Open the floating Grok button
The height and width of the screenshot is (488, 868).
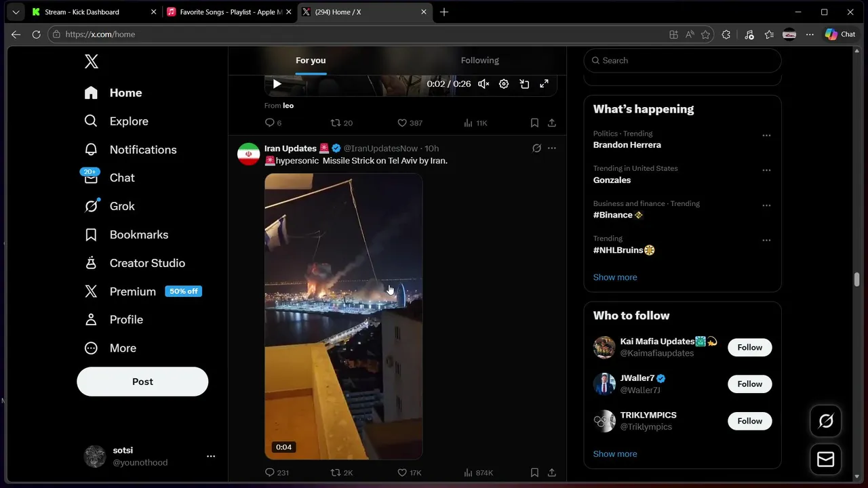826,421
